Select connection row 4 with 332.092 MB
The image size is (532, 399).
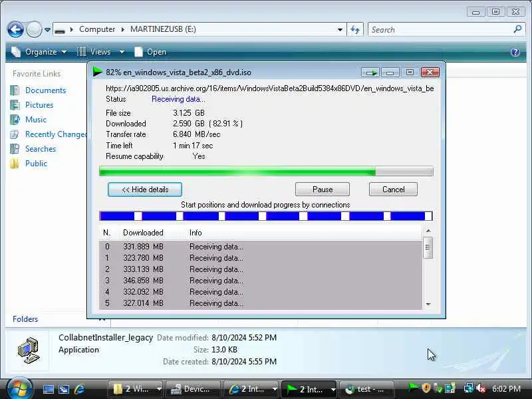coord(260,292)
